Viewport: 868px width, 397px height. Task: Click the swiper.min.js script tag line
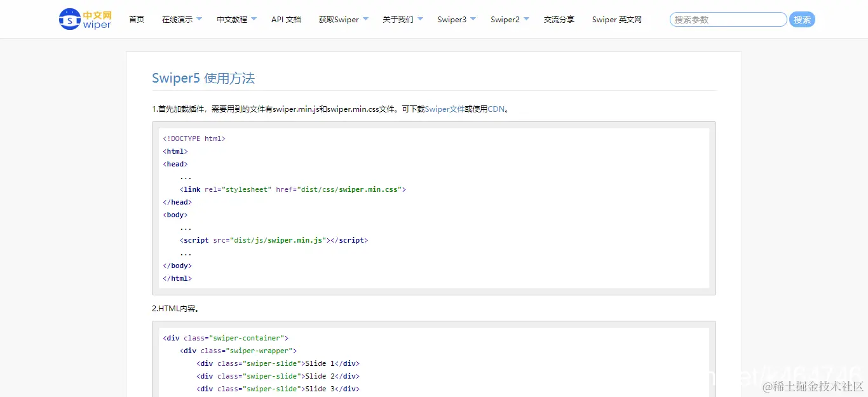point(274,240)
